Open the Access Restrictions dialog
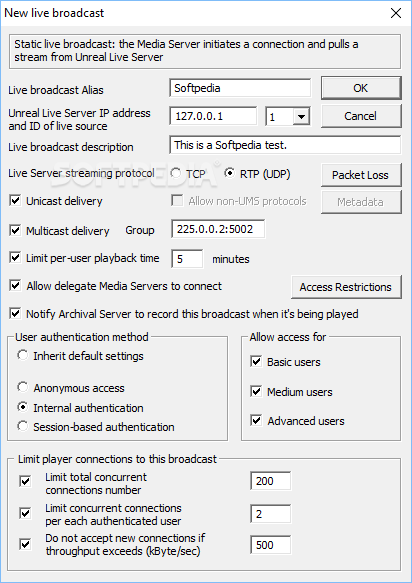Viewport: 412px width, 583px height. point(346,287)
